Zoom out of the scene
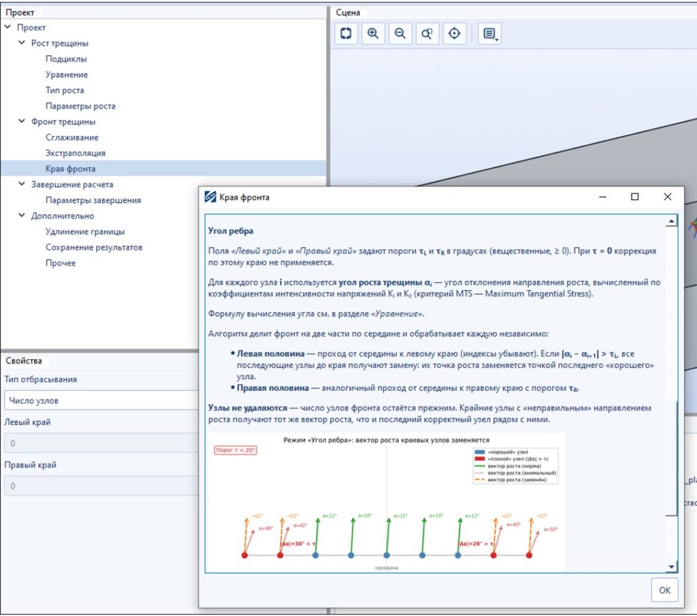697x616 pixels. pyautogui.click(x=400, y=33)
